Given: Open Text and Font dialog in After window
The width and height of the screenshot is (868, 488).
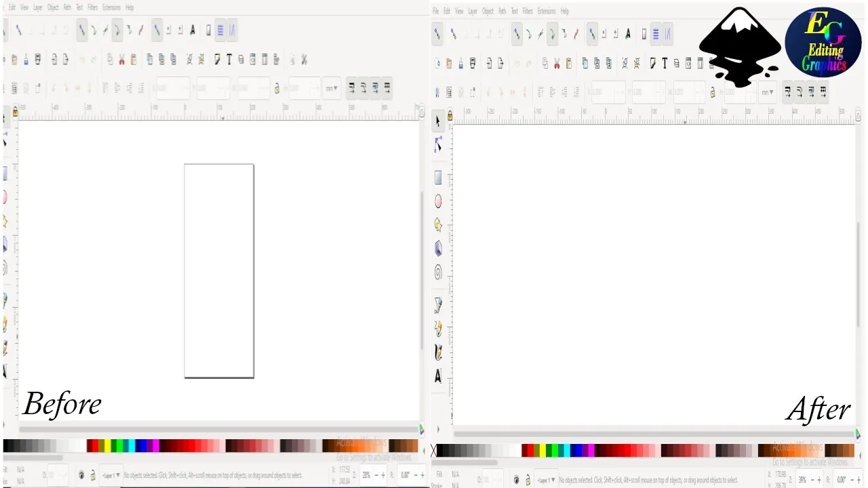Looking at the screenshot, I should (x=665, y=64).
